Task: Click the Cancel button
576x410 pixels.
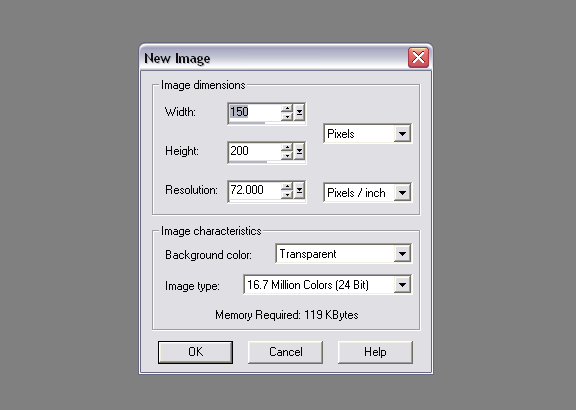Action: click(x=285, y=352)
